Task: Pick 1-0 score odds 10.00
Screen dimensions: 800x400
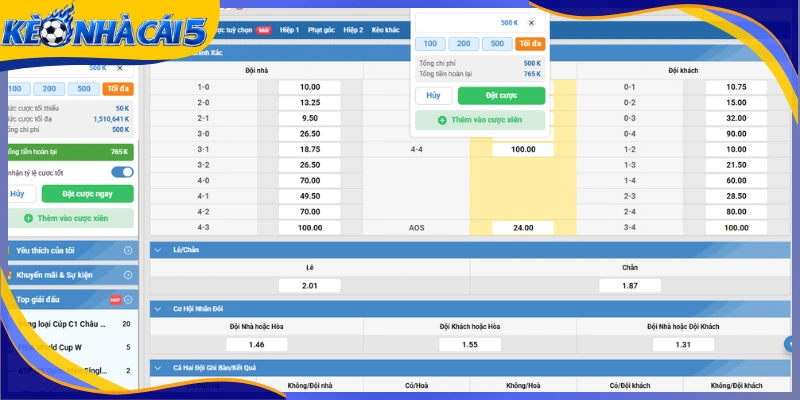Action: point(310,87)
